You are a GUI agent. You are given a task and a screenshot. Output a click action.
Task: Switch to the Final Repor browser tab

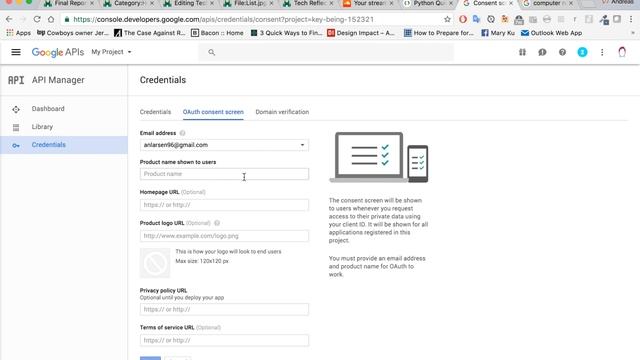click(69, 3)
